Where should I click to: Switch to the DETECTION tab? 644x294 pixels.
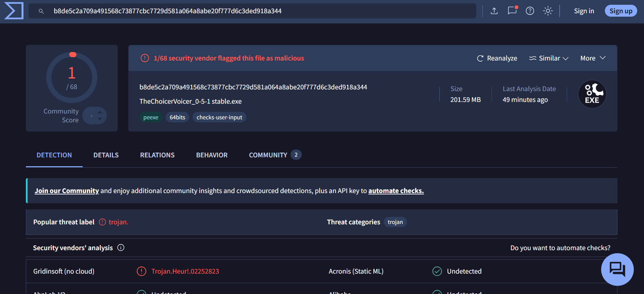[x=54, y=155]
